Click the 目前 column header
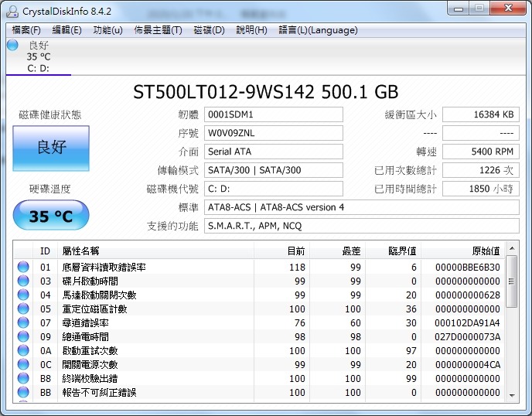The height and width of the screenshot is (416, 532). (x=281, y=251)
